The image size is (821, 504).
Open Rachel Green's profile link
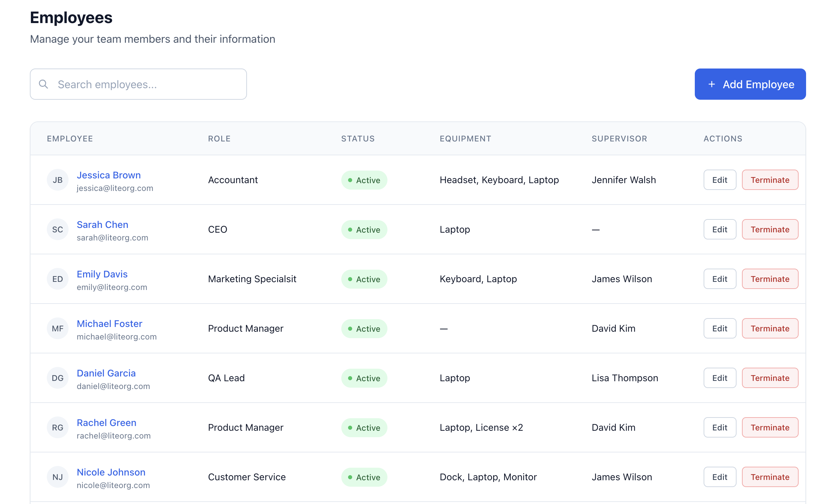107,423
